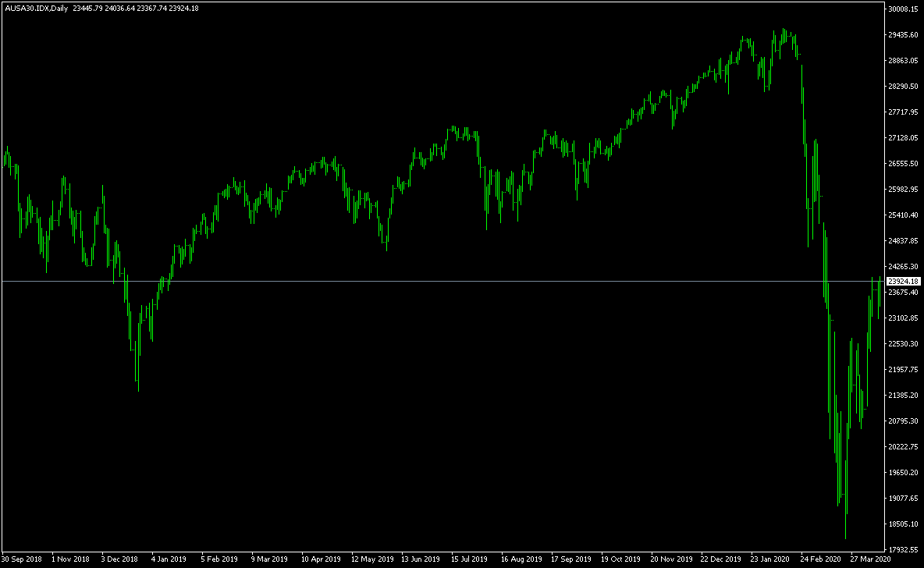Click the 1 Nov 2018 date label
The image size is (924, 568).
(71, 559)
